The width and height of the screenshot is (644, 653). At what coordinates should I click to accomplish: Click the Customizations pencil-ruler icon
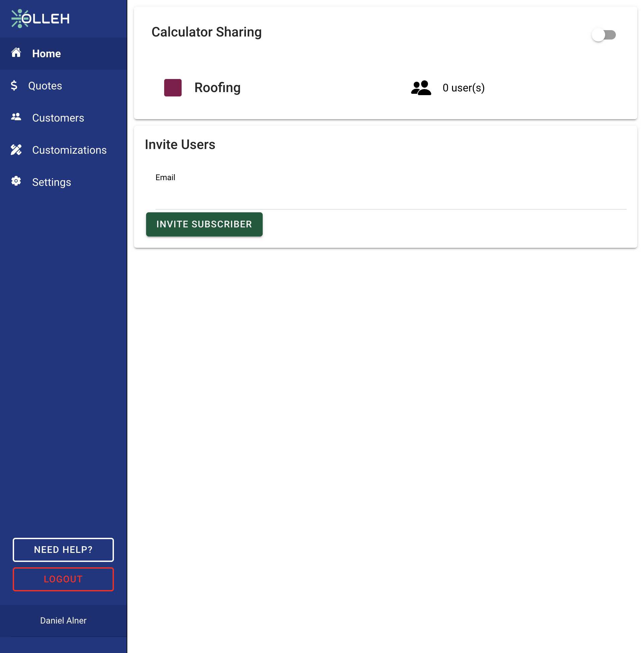[x=16, y=150]
